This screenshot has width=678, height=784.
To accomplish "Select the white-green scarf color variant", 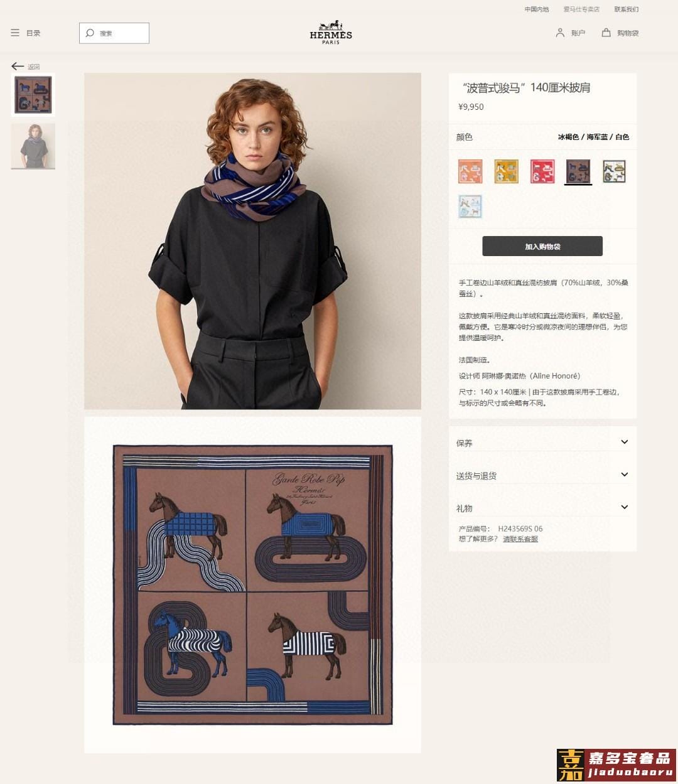I will point(615,171).
